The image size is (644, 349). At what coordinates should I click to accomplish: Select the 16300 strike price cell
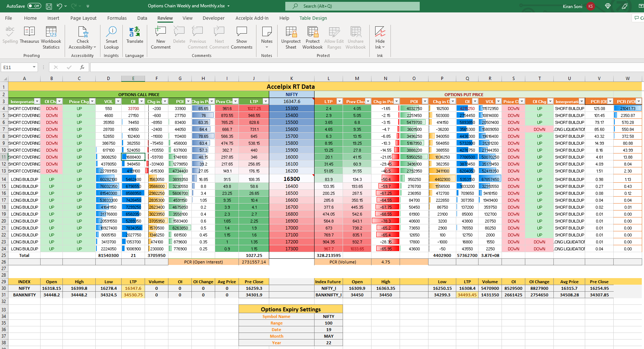click(291, 179)
